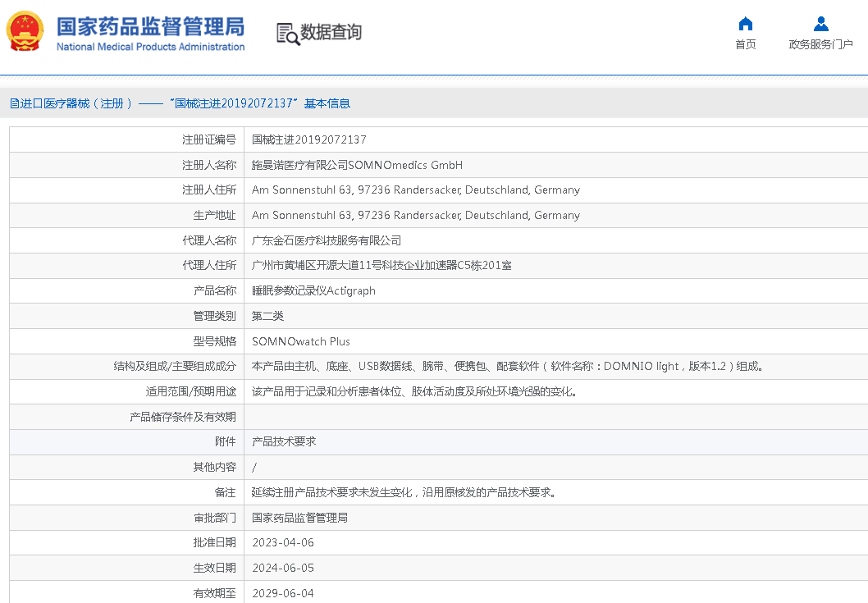The height and width of the screenshot is (603, 868).
Task: Click the 产品储存条件及有效期 label
Action: [183, 417]
